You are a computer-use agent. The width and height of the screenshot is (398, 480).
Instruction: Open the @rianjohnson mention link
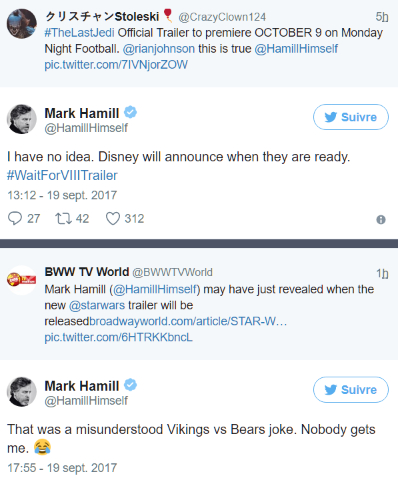click(159, 49)
